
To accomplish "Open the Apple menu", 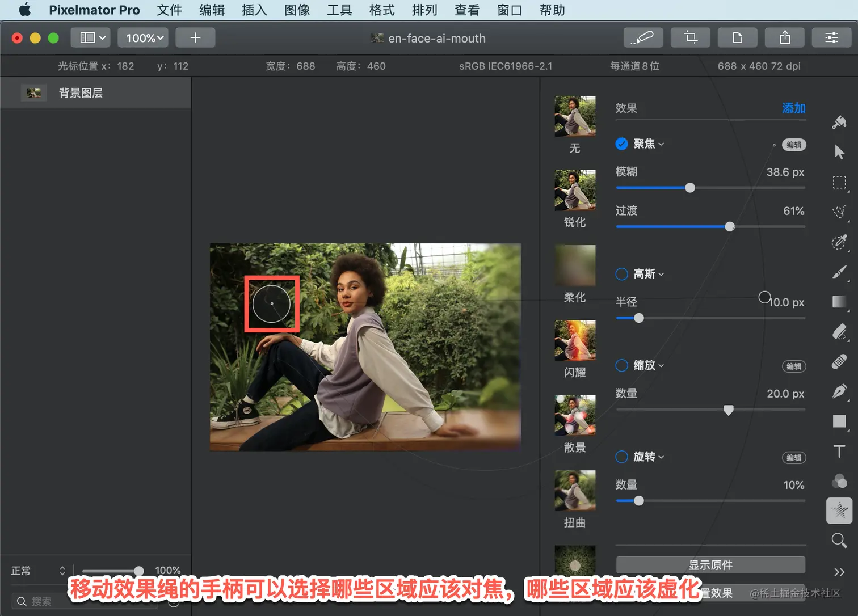I will pyautogui.click(x=25, y=10).
